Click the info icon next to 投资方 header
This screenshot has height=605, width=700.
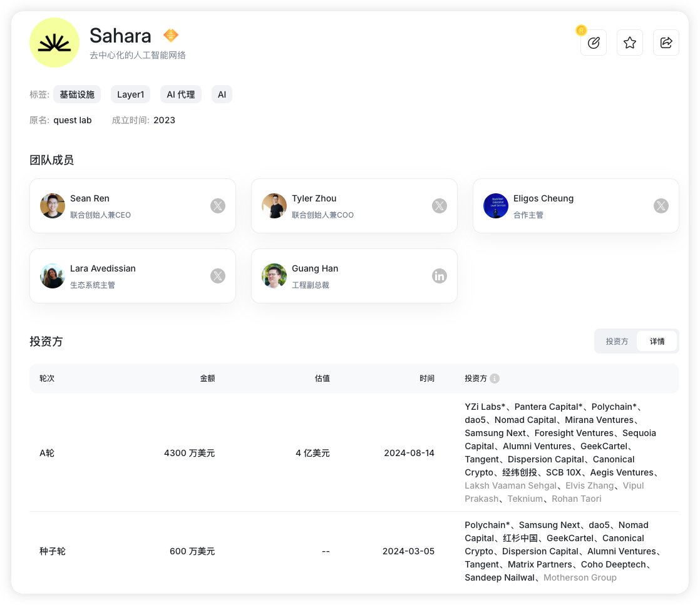[x=495, y=379]
